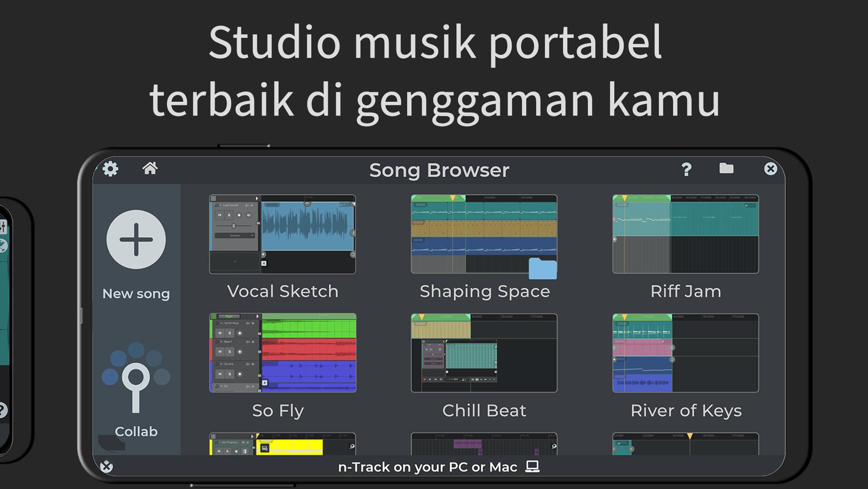Open the Riff Jam song thumbnail
Screen dimensions: 868x489
(x=686, y=234)
